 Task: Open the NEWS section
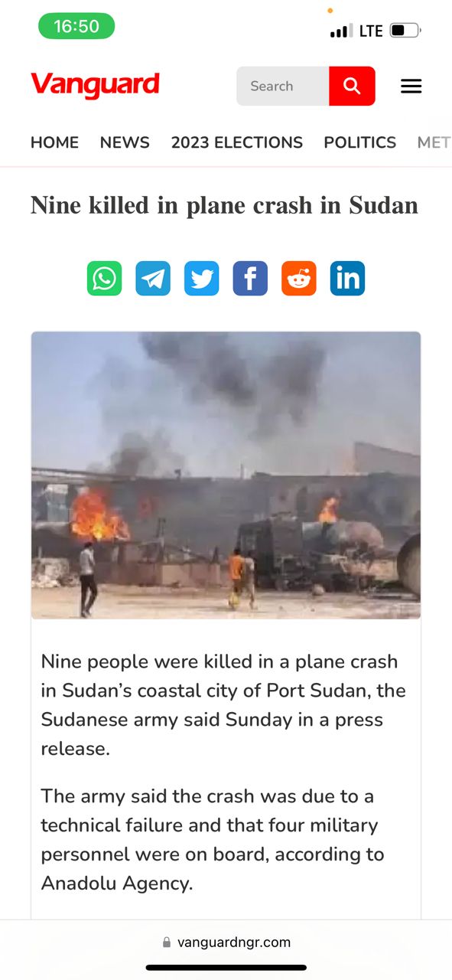click(x=125, y=142)
